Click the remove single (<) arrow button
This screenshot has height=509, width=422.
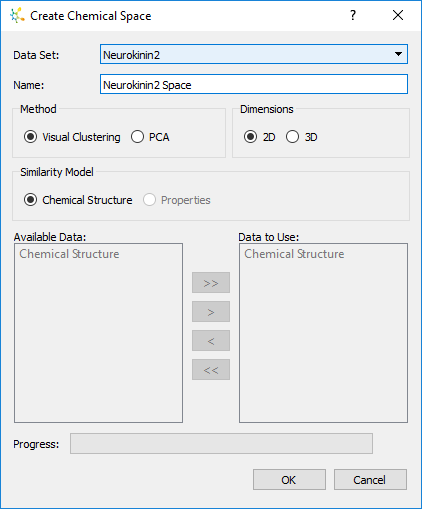[x=211, y=341]
